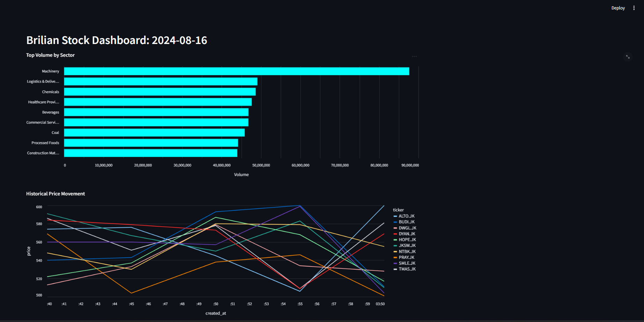Click the SMLE.JK purple color swatch
Viewport: 644px width, 322px height.
tap(395, 263)
